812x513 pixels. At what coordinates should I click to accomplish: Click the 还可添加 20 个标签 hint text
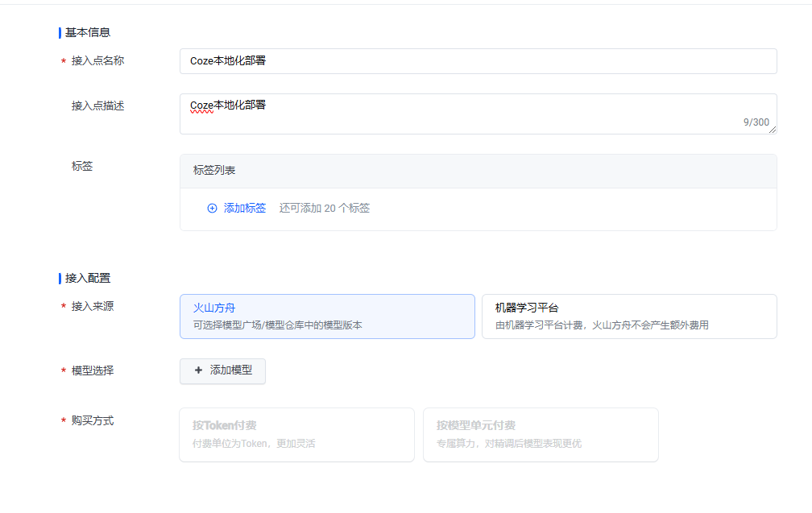pos(325,208)
